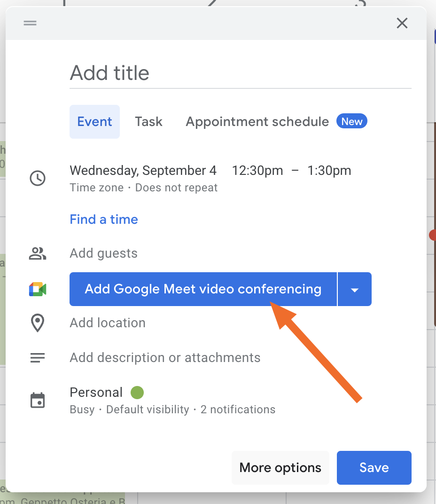Click Busy availability setting

82,409
